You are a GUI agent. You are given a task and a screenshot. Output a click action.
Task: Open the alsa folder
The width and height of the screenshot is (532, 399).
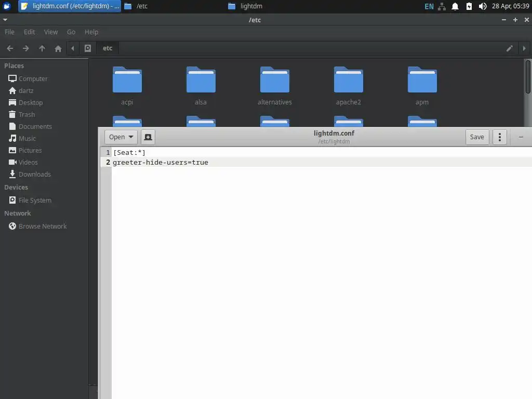[201, 86]
